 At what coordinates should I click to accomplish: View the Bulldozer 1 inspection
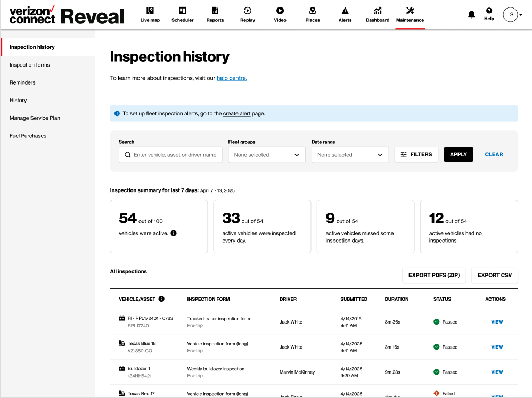(x=497, y=372)
